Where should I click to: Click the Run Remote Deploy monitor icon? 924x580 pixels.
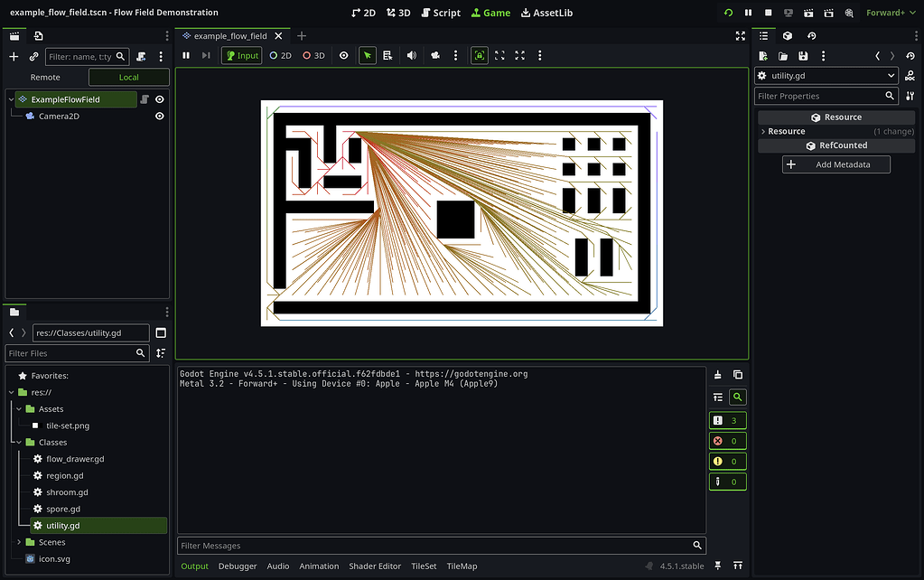pos(789,13)
